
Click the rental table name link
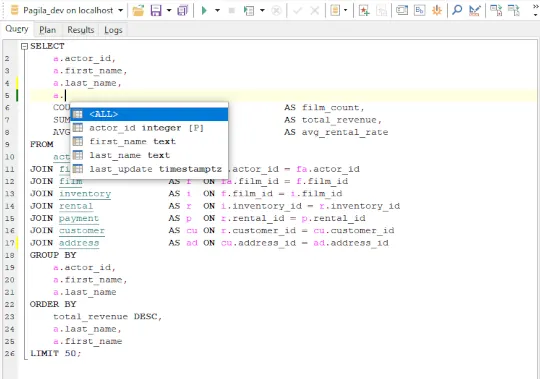(x=76, y=206)
